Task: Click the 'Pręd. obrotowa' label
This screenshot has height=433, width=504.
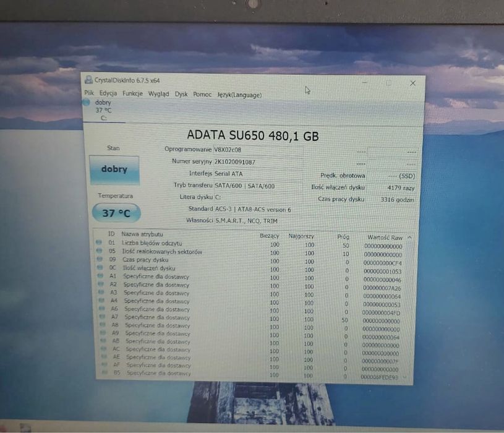Action: [343, 176]
